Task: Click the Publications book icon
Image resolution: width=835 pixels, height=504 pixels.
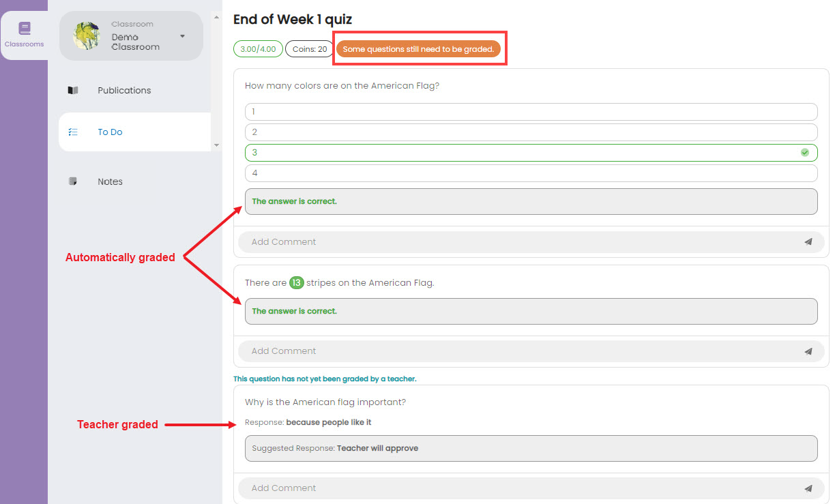Action: pyautogui.click(x=73, y=90)
